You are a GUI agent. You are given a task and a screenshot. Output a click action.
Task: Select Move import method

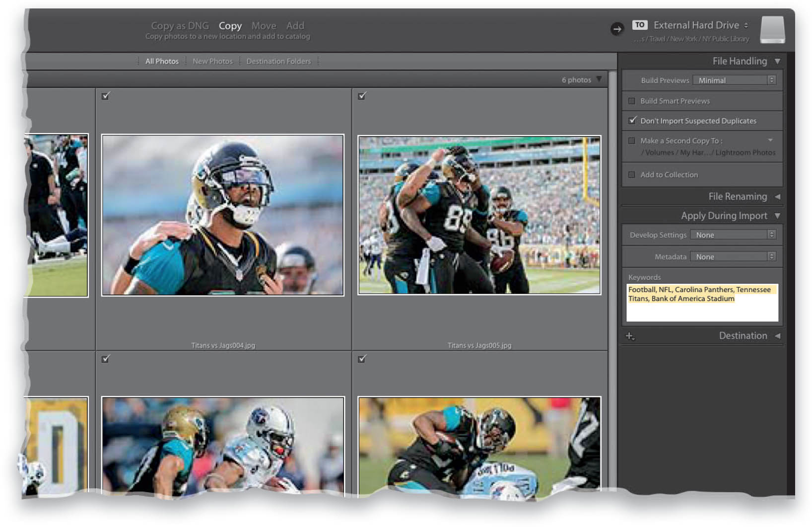(264, 25)
